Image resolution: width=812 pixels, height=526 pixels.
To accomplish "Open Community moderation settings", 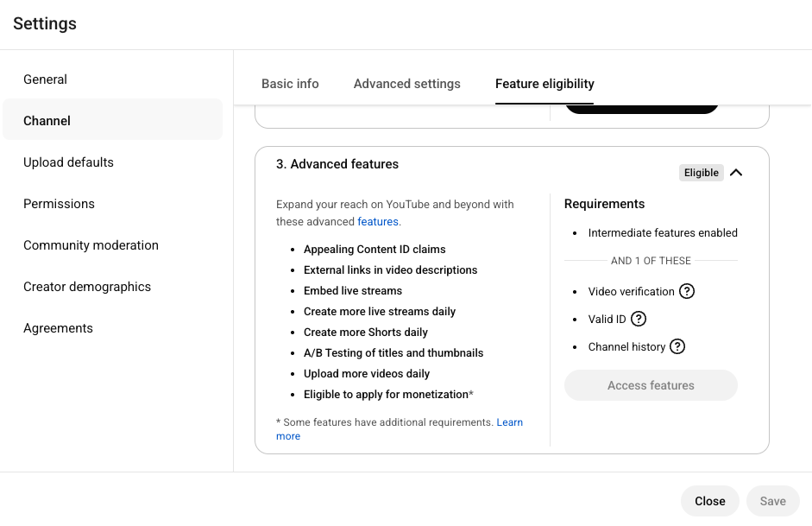I will coord(91,245).
